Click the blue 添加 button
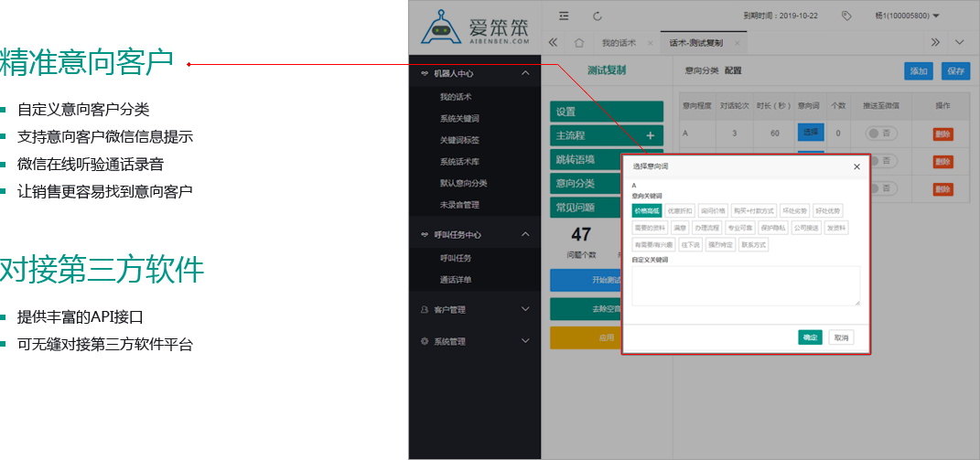This screenshot has width=980, height=460. click(919, 71)
